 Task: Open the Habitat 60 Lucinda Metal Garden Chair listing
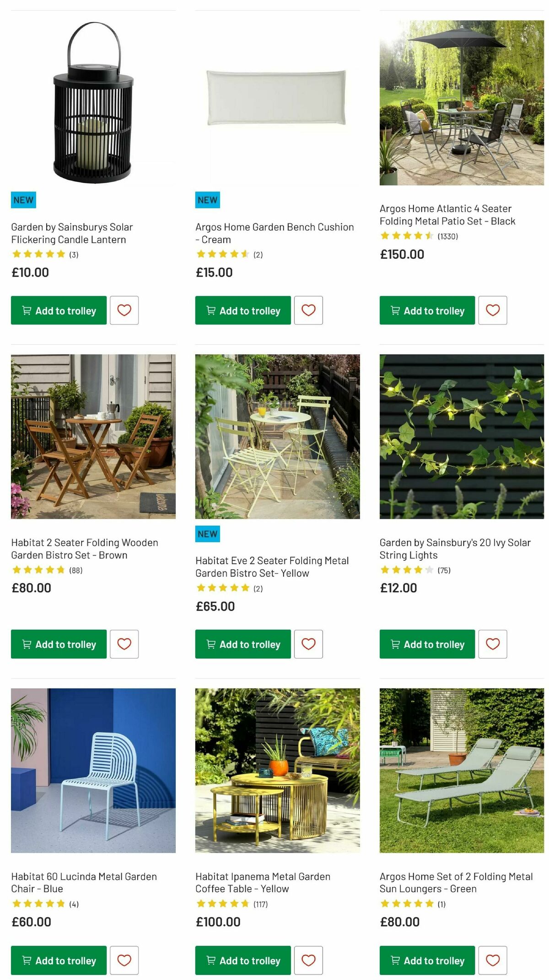point(84,882)
